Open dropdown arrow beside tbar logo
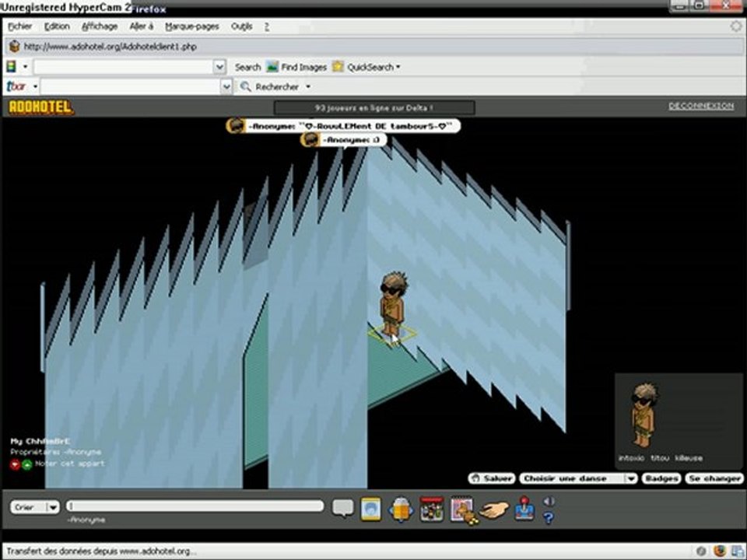Image resolution: width=747 pixels, height=560 pixels. (x=35, y=86)
